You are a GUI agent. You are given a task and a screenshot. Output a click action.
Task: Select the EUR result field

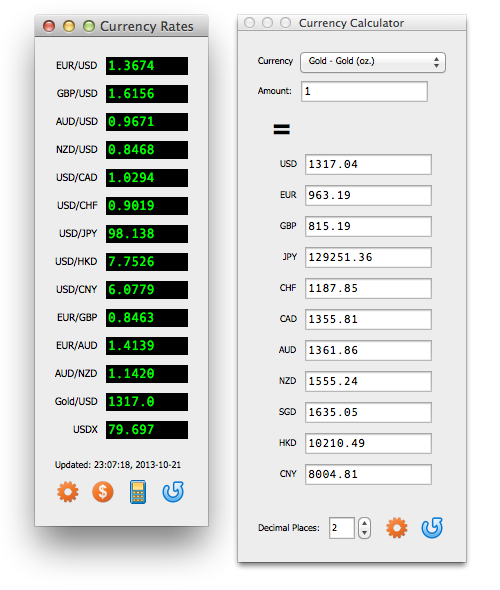368,195
